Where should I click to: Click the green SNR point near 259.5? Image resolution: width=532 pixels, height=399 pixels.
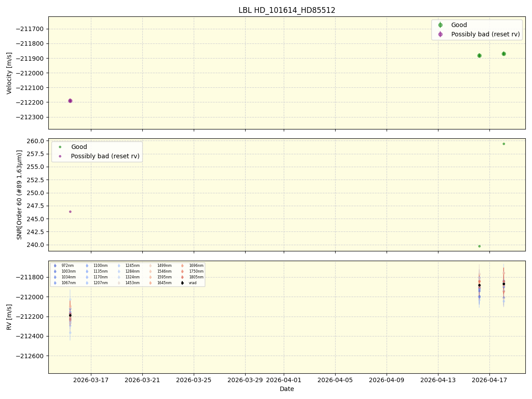tap(504, 144)
